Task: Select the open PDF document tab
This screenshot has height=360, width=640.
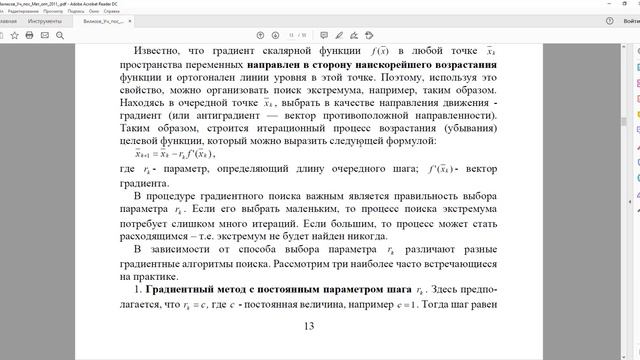Action: coord(103,21)
